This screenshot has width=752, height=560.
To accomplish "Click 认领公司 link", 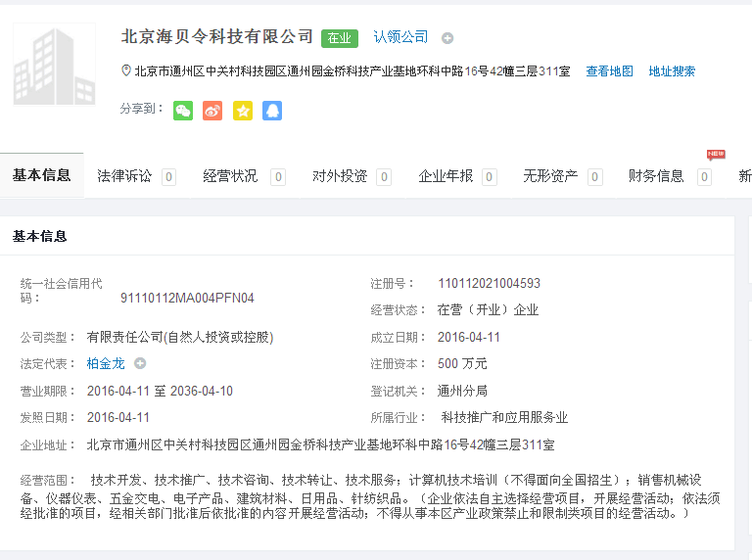I will click(x=400, y=37).
